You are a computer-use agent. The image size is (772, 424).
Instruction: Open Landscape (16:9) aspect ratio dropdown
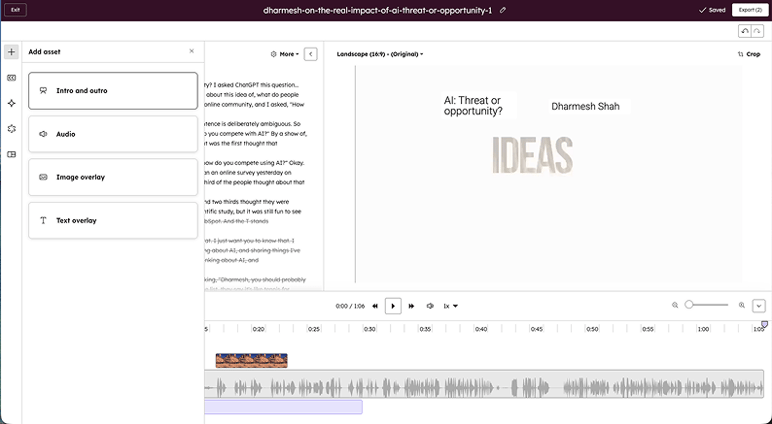[380, 54]
